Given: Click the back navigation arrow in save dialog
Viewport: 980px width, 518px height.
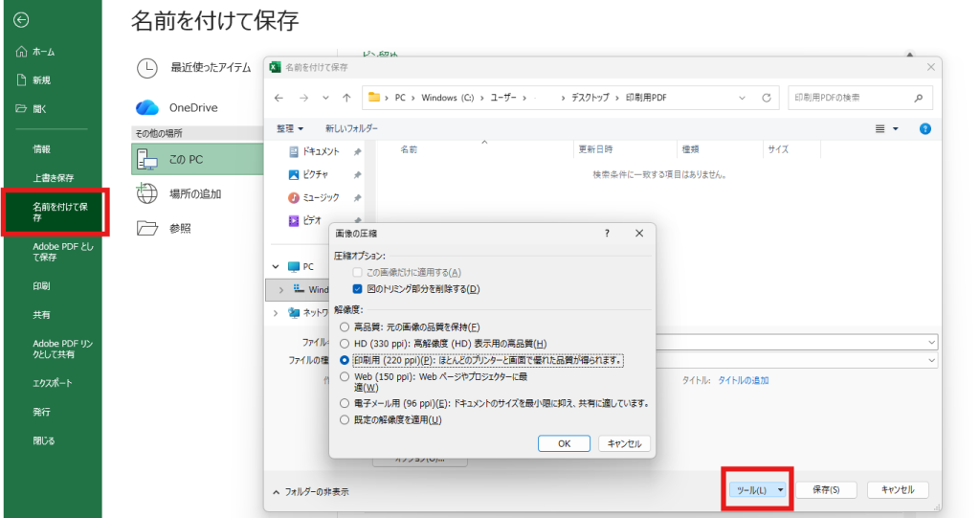Looking at the screenshot, I should pyautogui.click(x=278, y=98).
